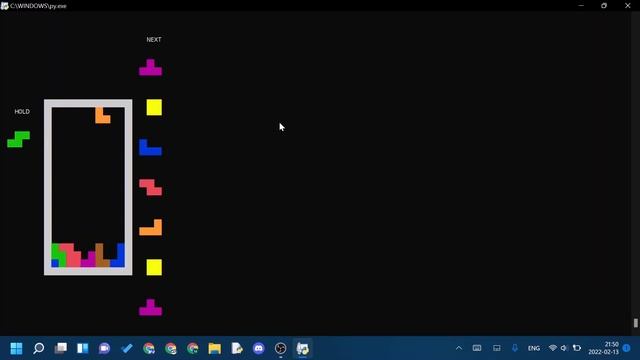Screen dimensions: 640x360
Task: Open the Widgets panel
Action: (x=82, y=348)
